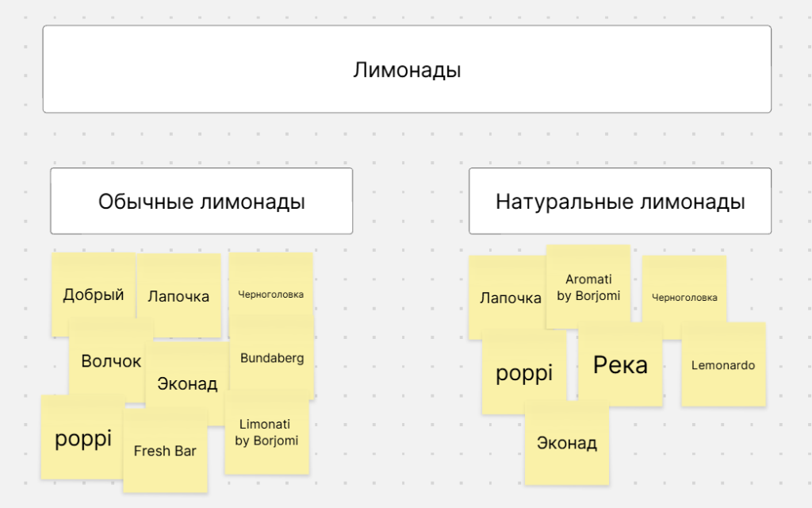This screenshot has width=812, height=508.
Task: Click the "Fresh Bar" sticky note
Action: [x=165, y=452]
